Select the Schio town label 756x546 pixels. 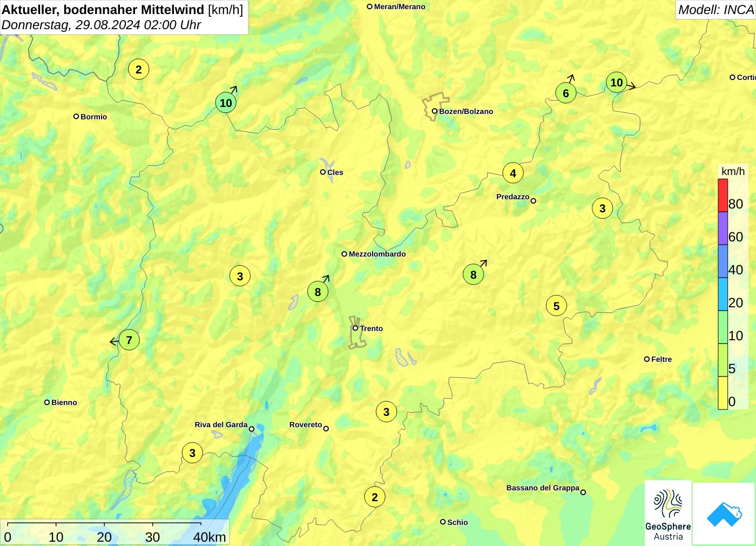tap(457, 522)
